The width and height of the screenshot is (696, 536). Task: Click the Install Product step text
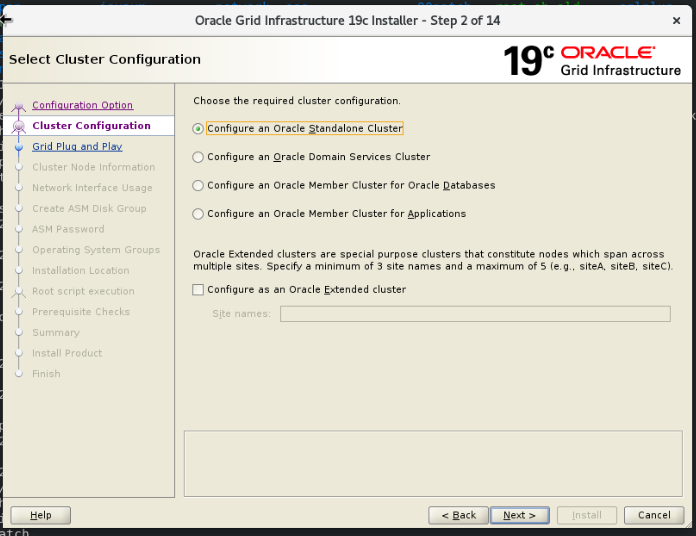[67, 353]
